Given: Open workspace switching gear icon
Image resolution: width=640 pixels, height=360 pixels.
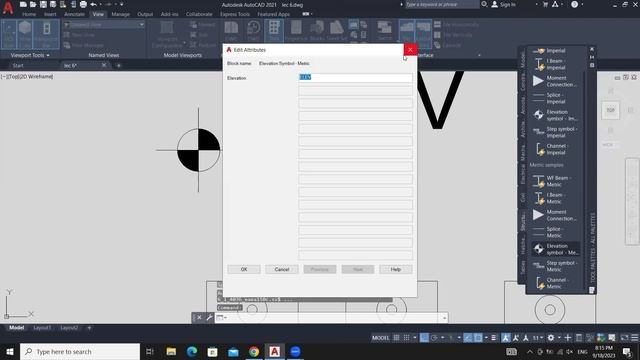Looking at the screenshot, I should pyautogui.click(x=551, y=338).
